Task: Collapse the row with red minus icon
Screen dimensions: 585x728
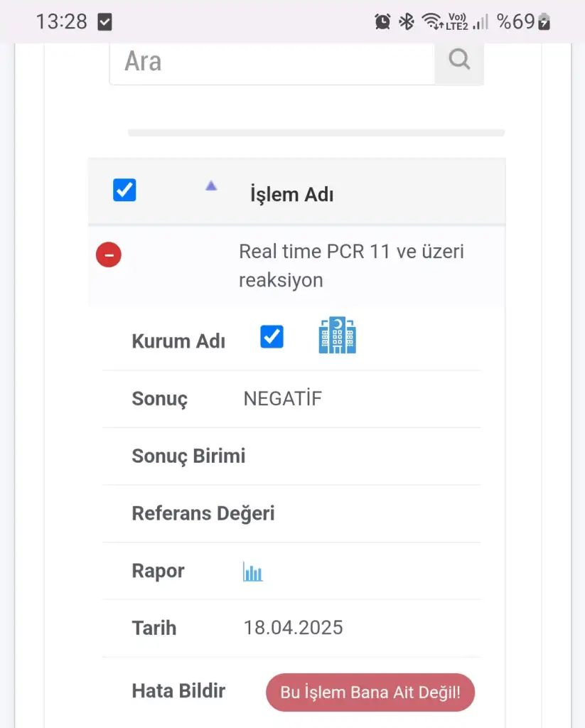Action: tap(109, 255)
